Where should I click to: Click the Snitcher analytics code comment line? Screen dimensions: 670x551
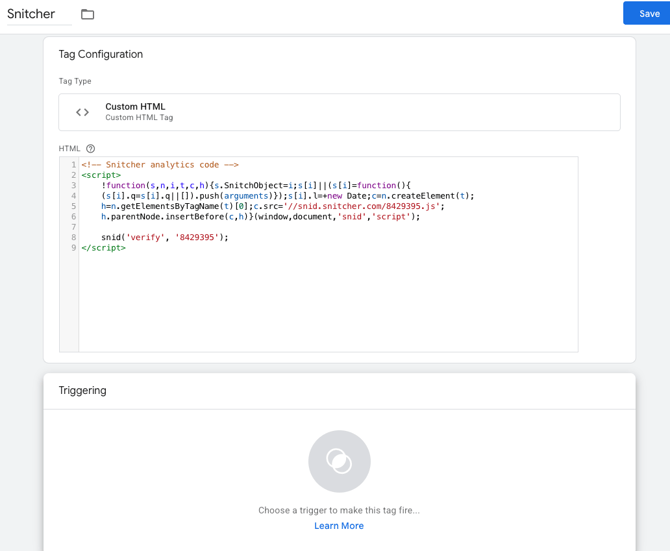click(x=160, y=165)
